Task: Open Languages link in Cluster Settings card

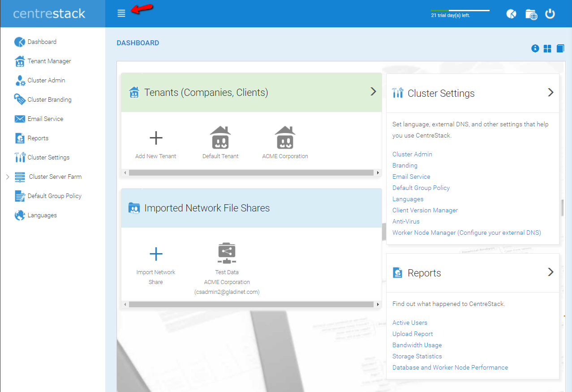Action: [x=408, y=199]
